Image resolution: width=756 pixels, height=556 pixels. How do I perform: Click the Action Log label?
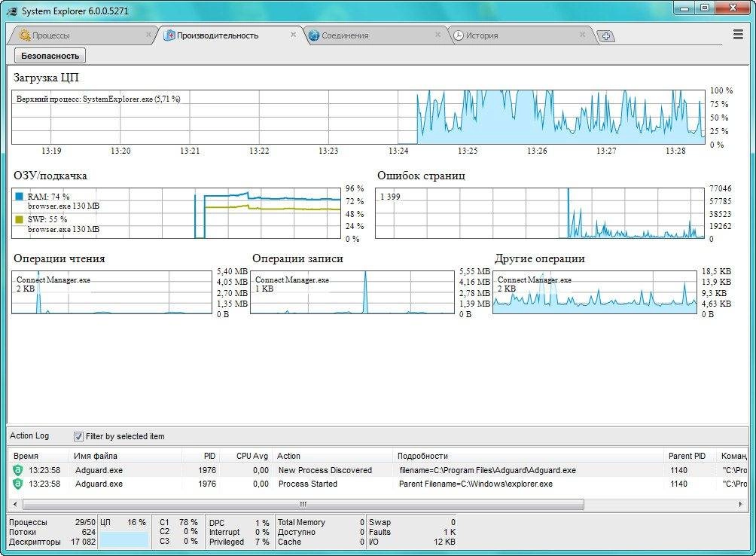[x=29, y=436]
